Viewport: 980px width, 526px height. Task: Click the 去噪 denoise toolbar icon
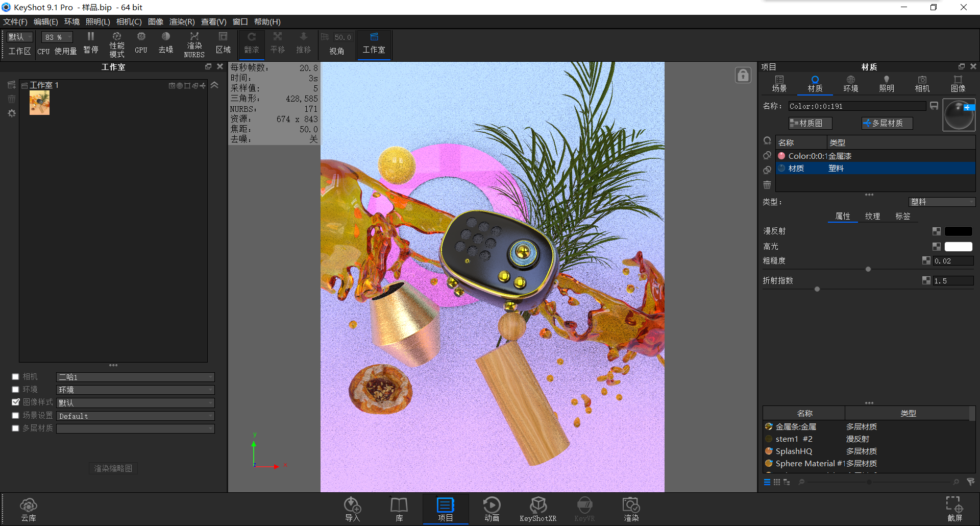(165, 43)
